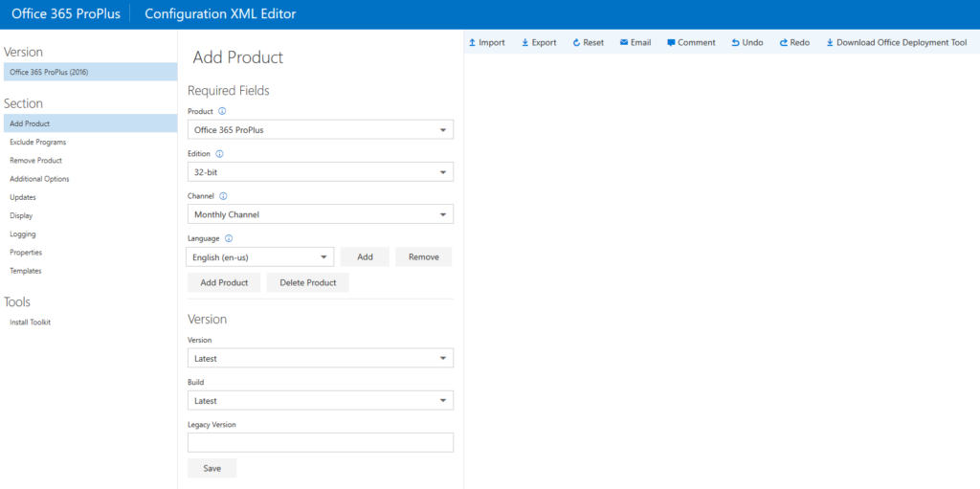Screen dimensions: 980x489
Task: Click the Email envelope icon
Action: coord(624,42)
